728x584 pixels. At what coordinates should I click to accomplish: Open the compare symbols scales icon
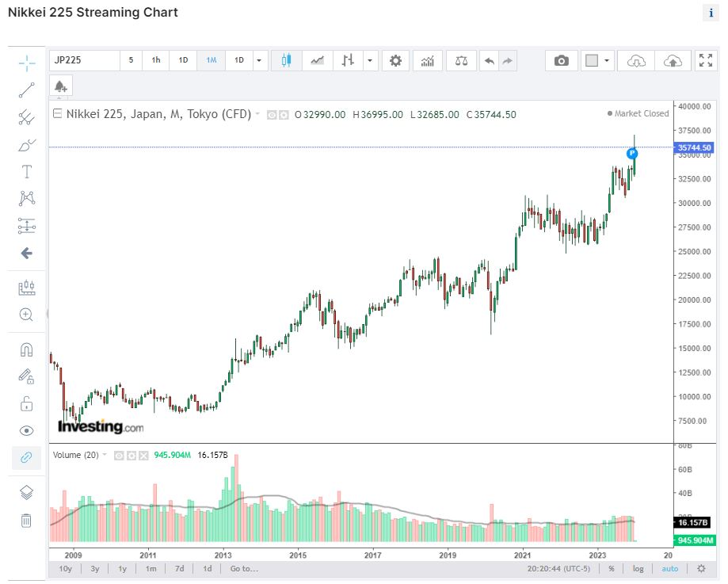click(461, 60)
